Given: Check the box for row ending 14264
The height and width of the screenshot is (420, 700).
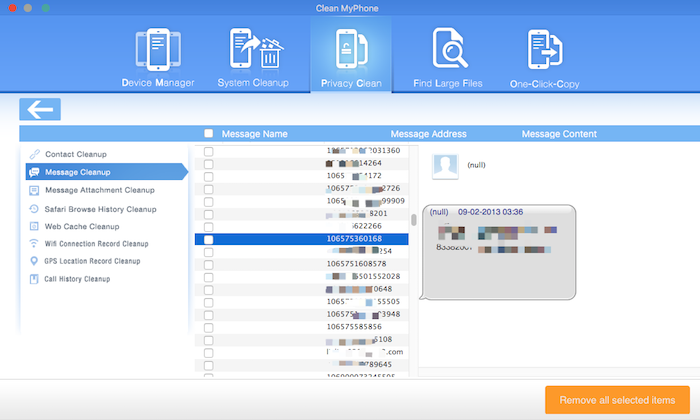Looking at the screenshot, I should [x=208, y=164].
